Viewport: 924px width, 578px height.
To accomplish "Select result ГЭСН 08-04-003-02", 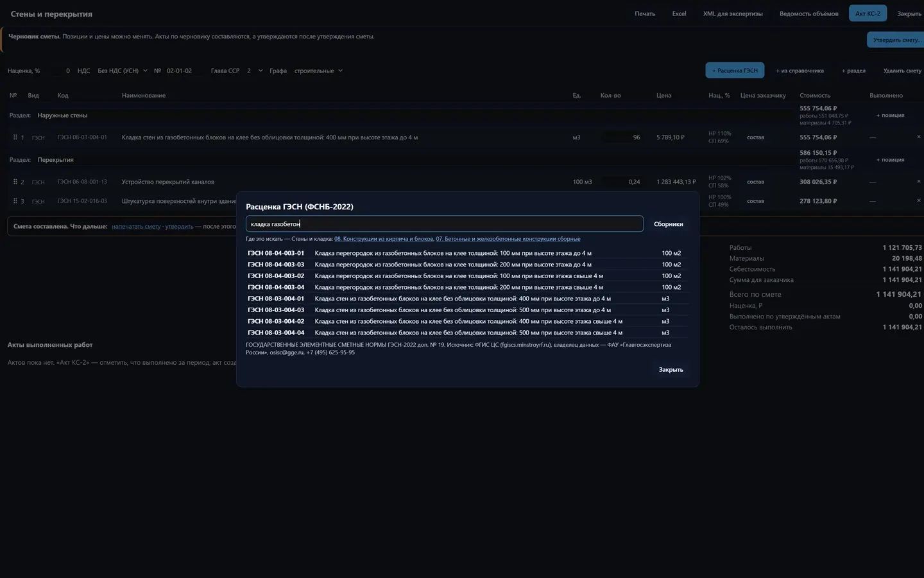I will (466, 276).
